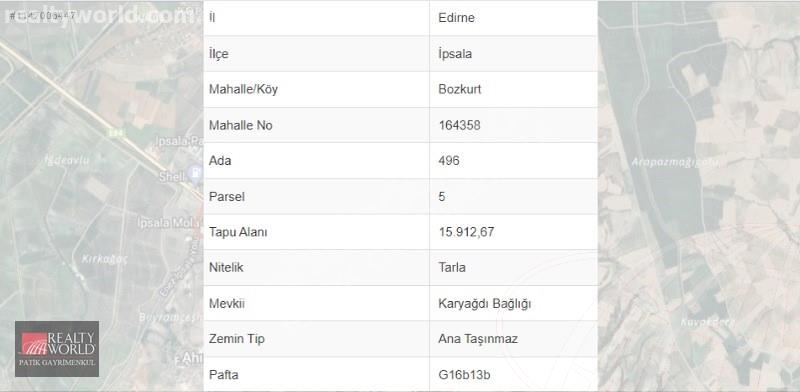The height and width of the screenshot is (392, 800).
Task: Click the İğdeavlu map label
Action: coord(67,160)
